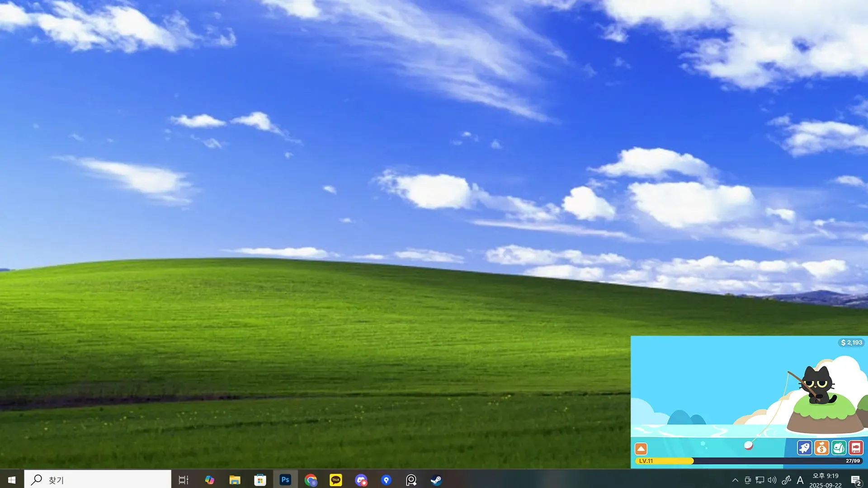
Task: Click the LV.11 experience progress bar
Action: [749, 461]
